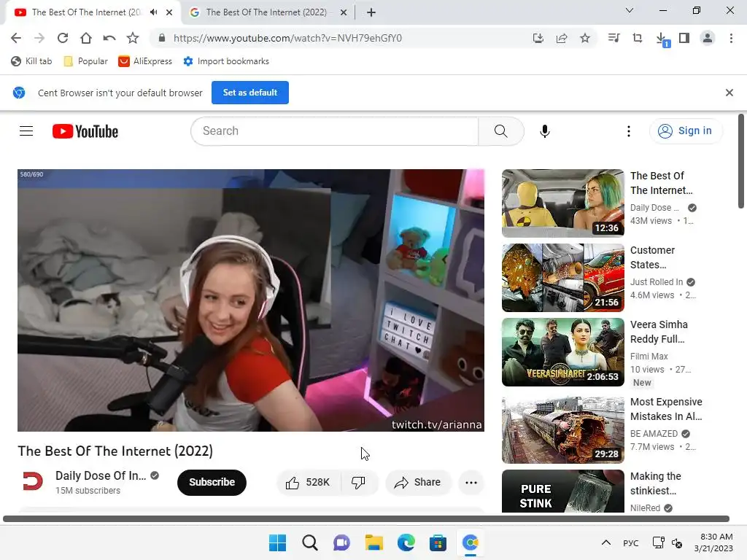Click the lock icon in address bar
The width and height of the screenshot is (747, 560).
tap(161, 38)
